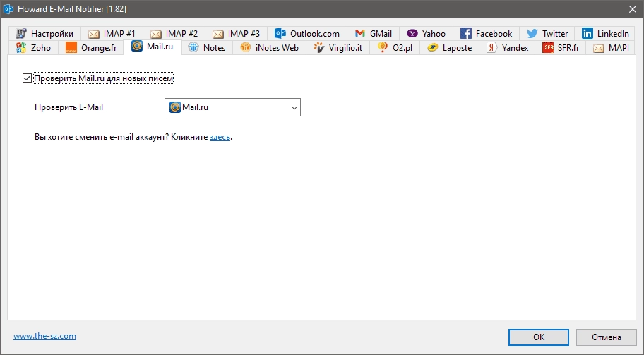Uncheck Проверить Mail.ru для новых писем
The width and height of the screenshot is (644, 355).
27,78
